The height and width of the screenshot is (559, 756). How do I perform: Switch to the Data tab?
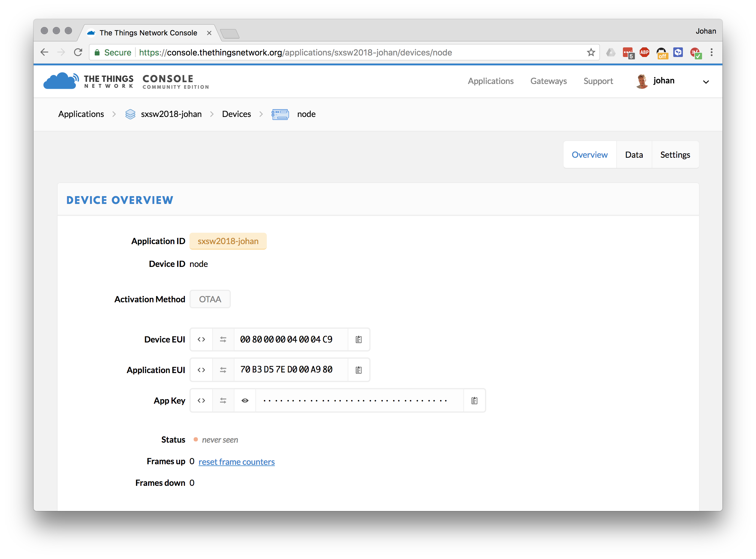633,154
